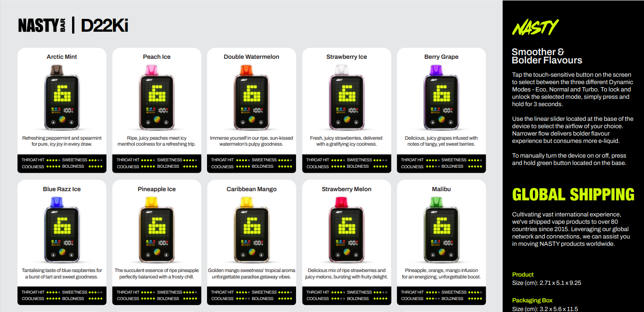Click BOLDNESS rating in Strawberry Ice card

[368, 166]
